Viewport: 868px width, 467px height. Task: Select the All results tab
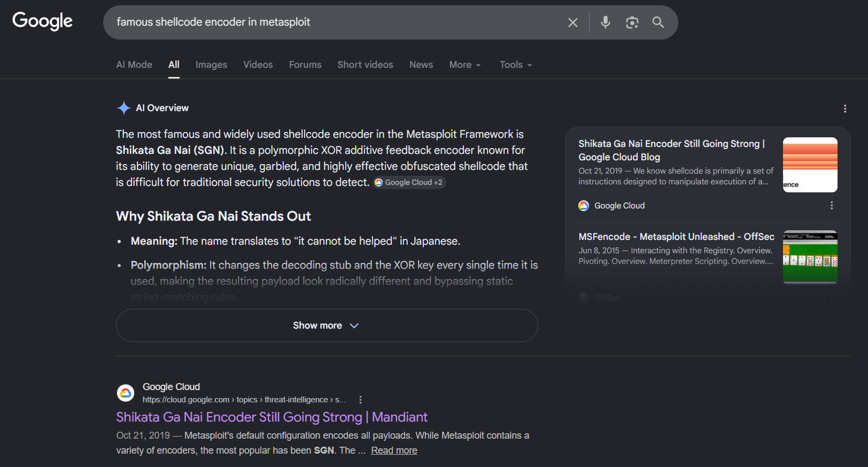click(174, 65)
